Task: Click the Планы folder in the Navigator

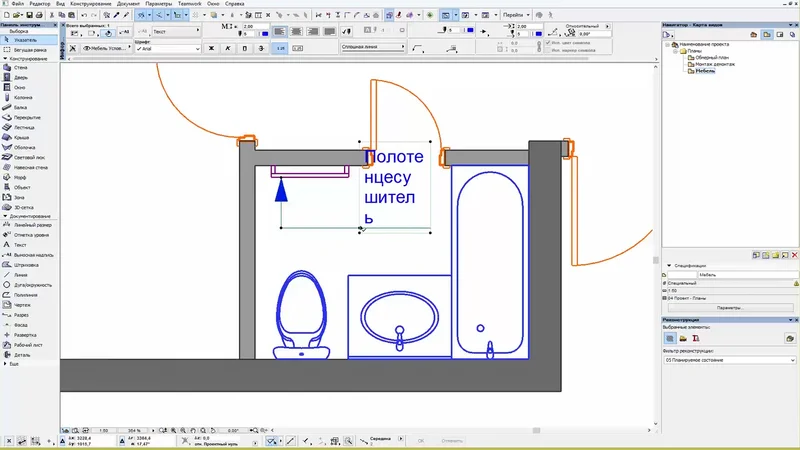Action: (694, 51)
